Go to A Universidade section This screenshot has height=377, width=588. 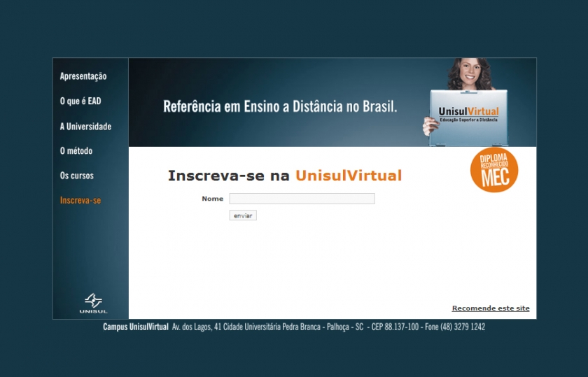tap(85, 127)
